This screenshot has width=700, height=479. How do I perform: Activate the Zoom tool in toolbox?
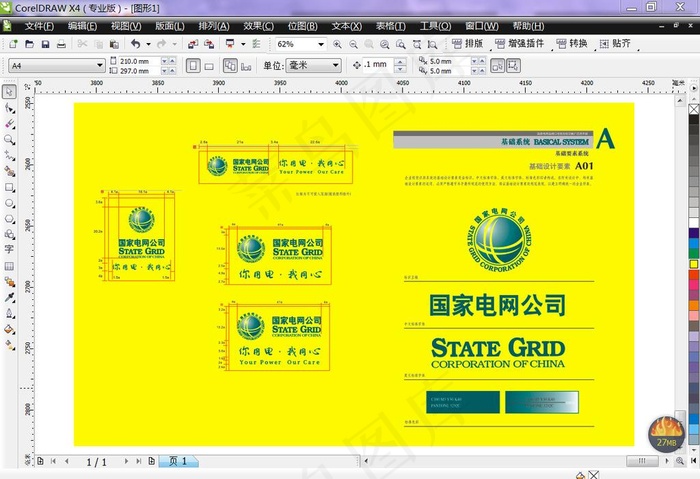pyautogui.click(x=9, y=140)
